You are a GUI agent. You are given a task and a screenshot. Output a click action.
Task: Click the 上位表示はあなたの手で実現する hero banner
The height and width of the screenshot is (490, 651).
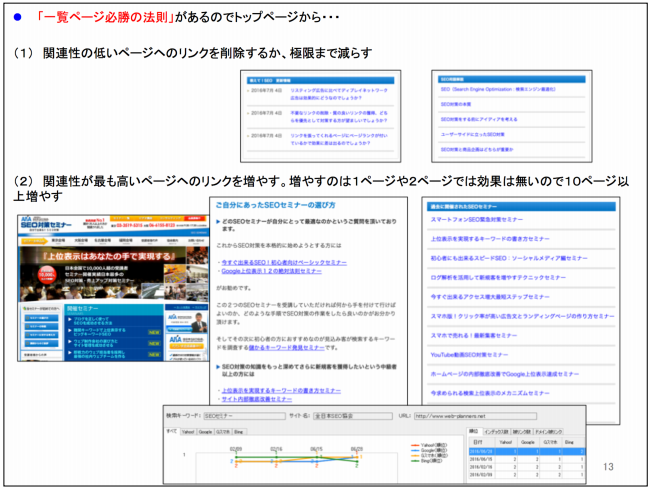coord(113,274)
